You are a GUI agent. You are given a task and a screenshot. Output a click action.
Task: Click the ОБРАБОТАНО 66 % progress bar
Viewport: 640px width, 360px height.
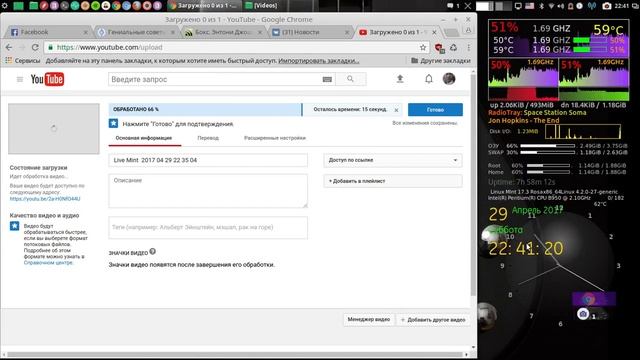click(x=205, y=109)
